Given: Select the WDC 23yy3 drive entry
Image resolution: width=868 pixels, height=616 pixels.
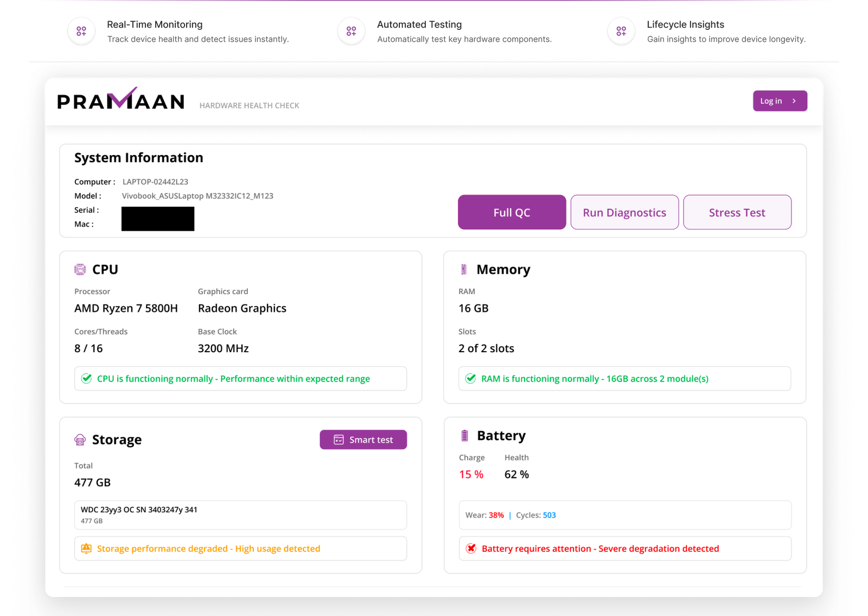Looking at the screenshot, I should click(240, 515).
